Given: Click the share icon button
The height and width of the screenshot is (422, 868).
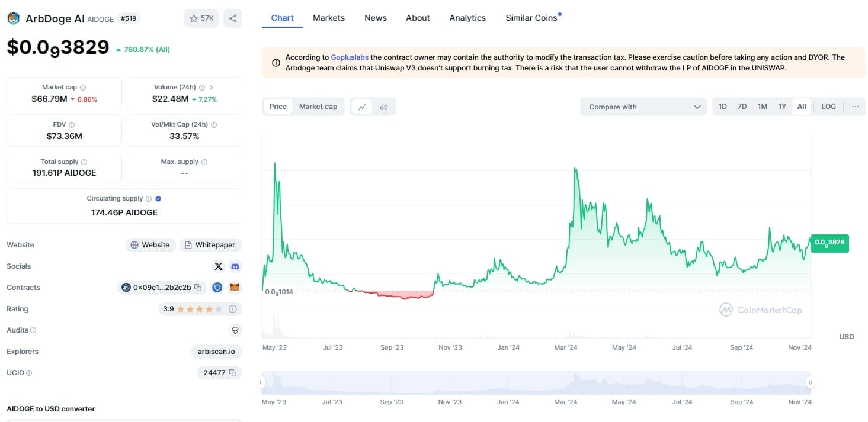Looking at the screenshot, I should tap(233, 18).
